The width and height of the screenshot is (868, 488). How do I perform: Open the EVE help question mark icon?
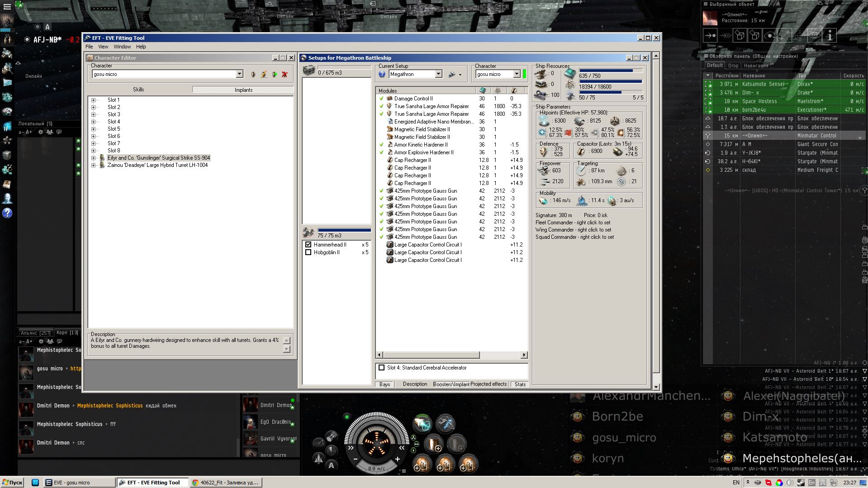(7, 213)
